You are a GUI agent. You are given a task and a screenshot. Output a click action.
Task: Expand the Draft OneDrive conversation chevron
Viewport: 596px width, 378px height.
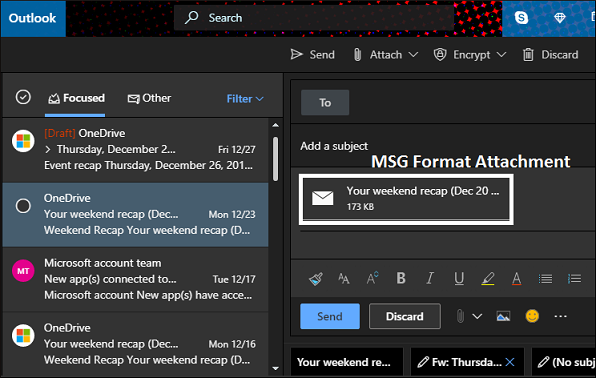(x=48, y=149)
